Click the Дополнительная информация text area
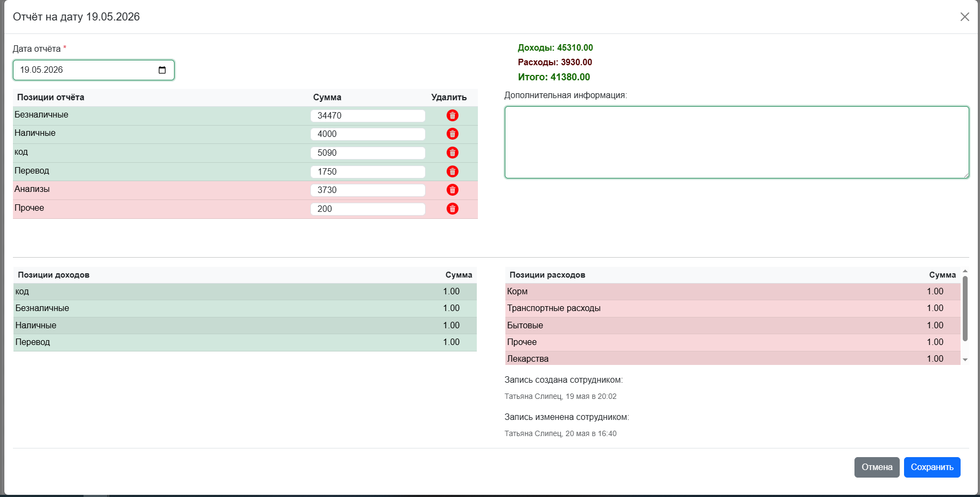 coord(736,142)
